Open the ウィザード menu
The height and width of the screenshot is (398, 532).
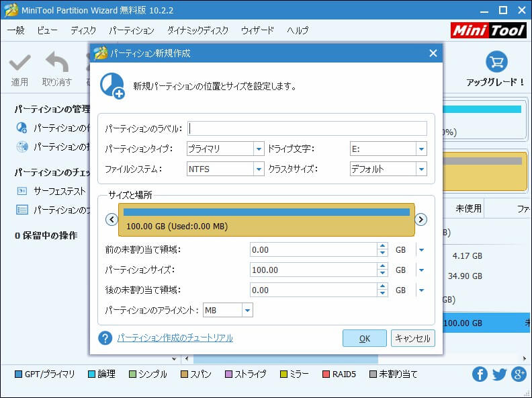[257, 30]
